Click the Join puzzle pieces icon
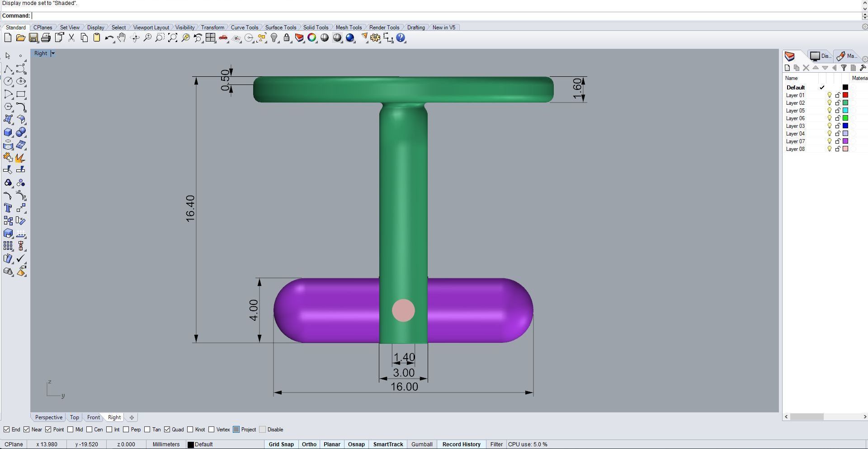The height and width of the screenshot is (449, 868). click(8, 158)
